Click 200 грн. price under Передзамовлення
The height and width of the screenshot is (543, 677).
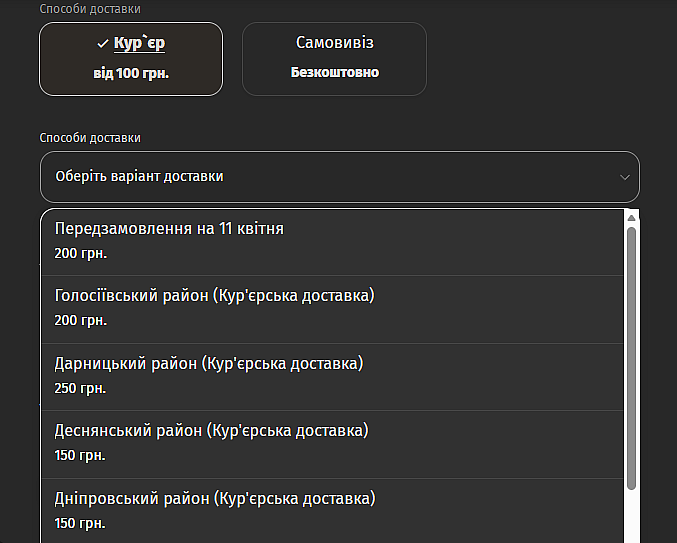tap(80, 254)
